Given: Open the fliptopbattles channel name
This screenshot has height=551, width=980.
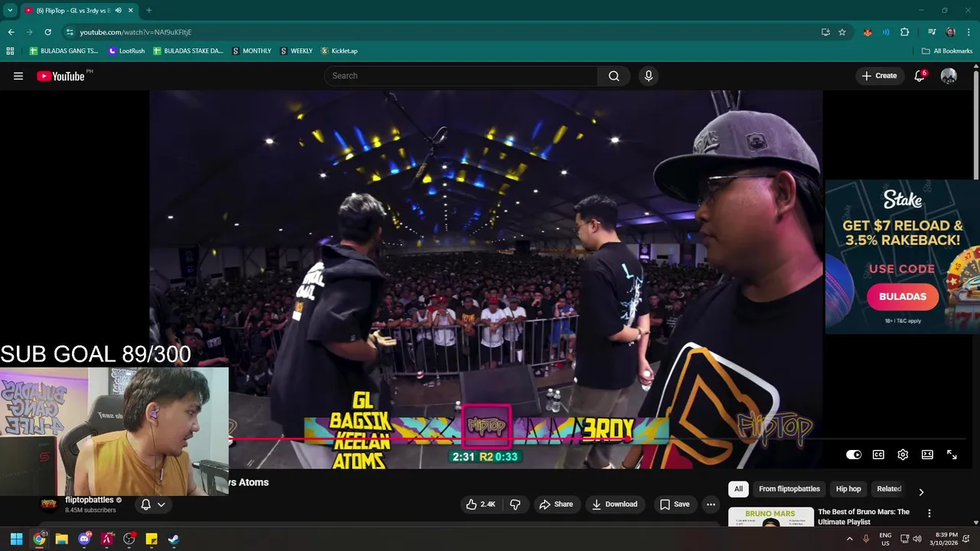Looking at the screenshot, I should (x=89, y=500).
